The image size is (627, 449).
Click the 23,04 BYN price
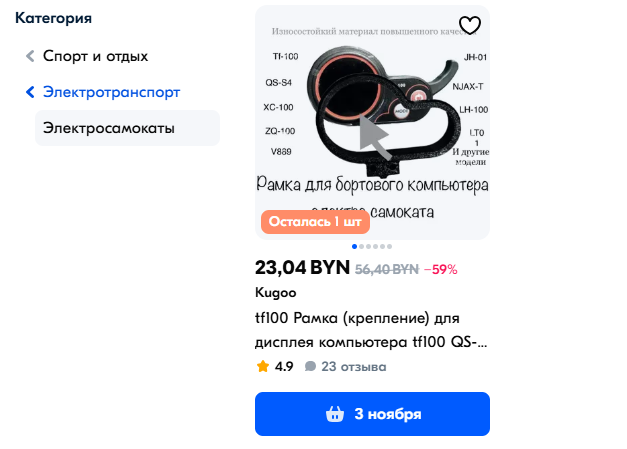(302, 268)
